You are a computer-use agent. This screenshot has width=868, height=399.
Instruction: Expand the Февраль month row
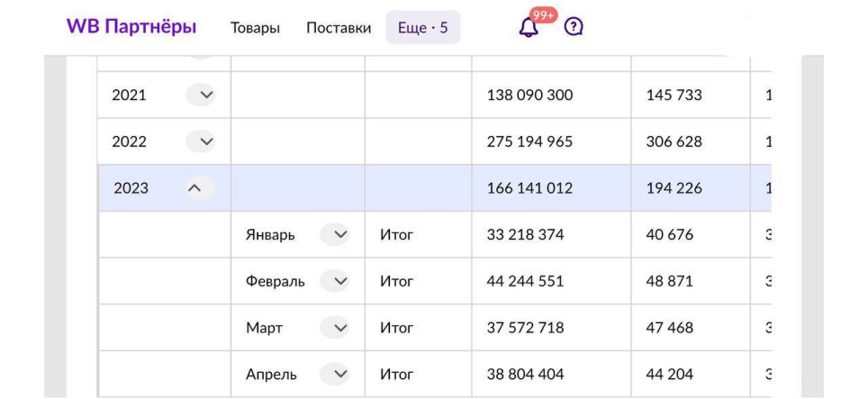click(x=335, y=281)
